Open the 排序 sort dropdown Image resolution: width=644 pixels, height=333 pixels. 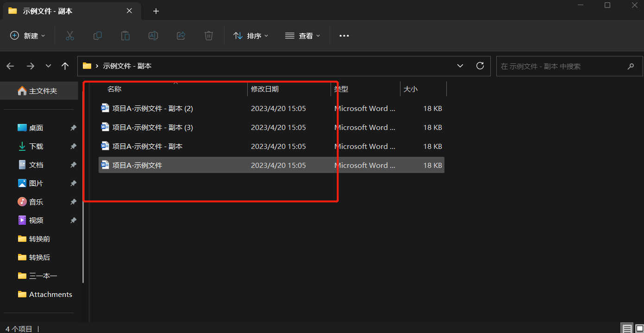(251, 36)
